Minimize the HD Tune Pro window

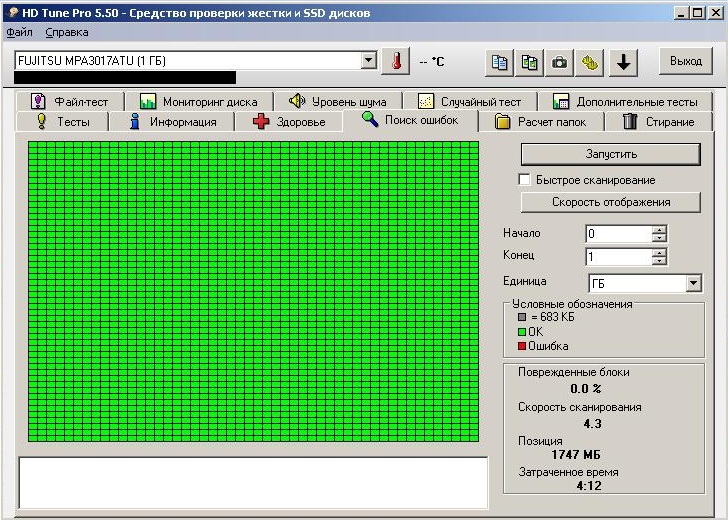tap(681, 13)
